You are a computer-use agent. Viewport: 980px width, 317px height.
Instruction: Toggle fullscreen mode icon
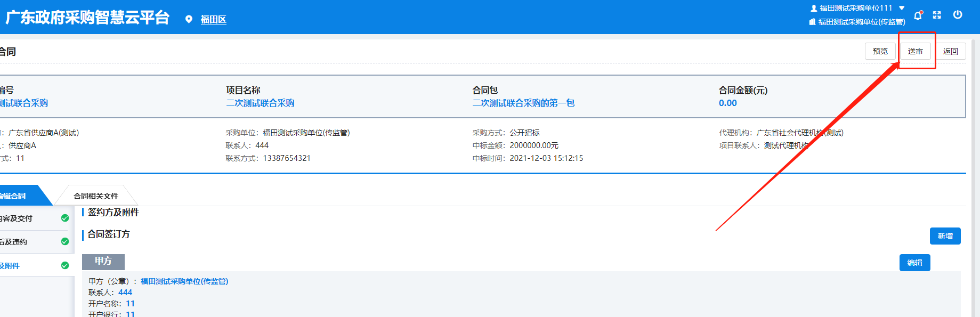[937, 15]
